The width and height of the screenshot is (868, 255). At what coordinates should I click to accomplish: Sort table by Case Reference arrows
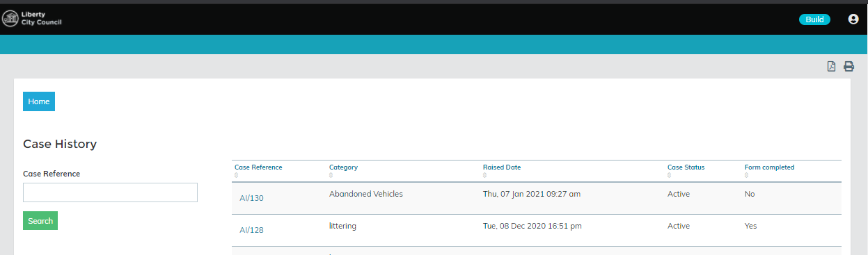(237, 175)
